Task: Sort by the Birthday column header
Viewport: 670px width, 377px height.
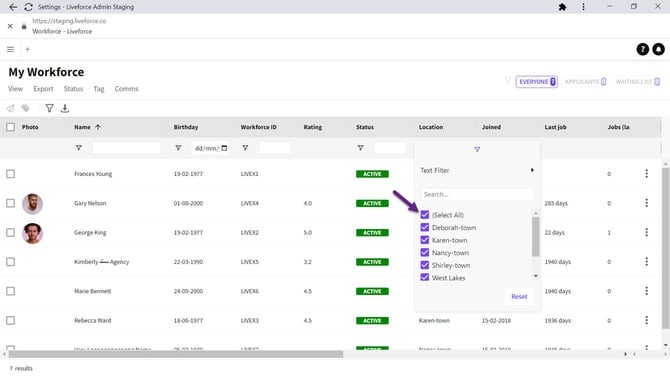Action: pos(186,127)
